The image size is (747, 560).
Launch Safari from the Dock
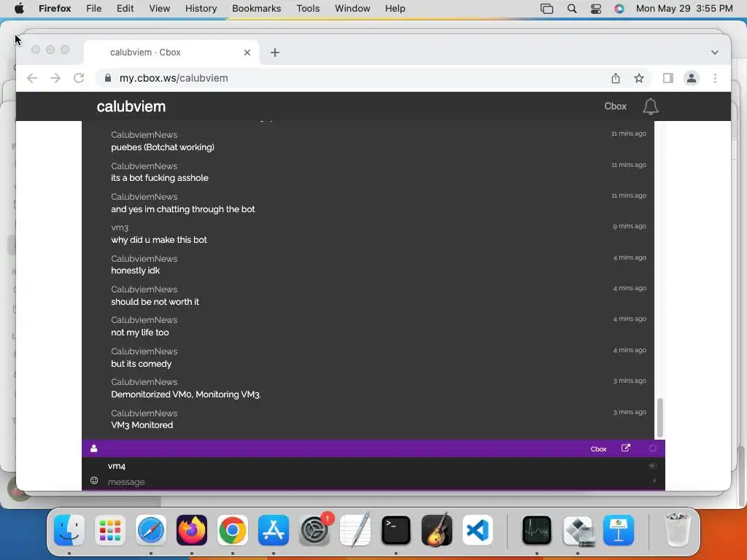coord(151,530)
